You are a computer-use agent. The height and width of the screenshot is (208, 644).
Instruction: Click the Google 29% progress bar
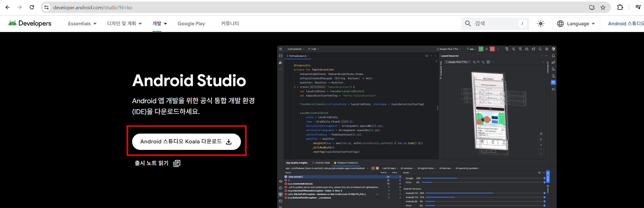(x=482, y=178)
